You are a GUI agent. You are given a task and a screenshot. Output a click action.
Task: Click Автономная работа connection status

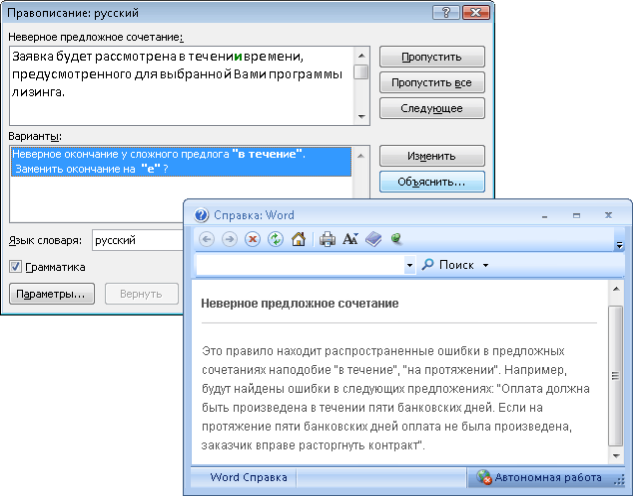coord(548,477)
